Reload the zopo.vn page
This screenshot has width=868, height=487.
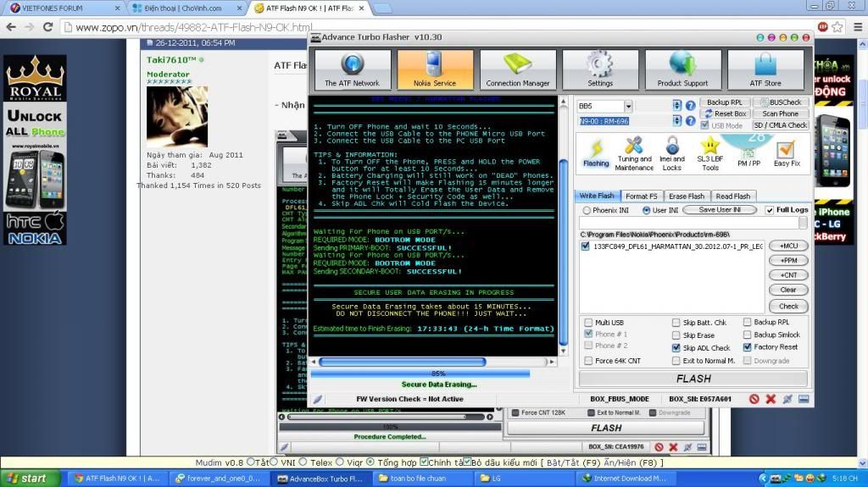48,26
